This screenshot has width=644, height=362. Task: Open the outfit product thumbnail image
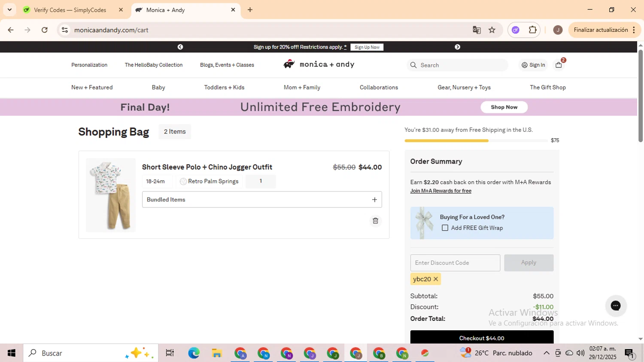[111, 195]
